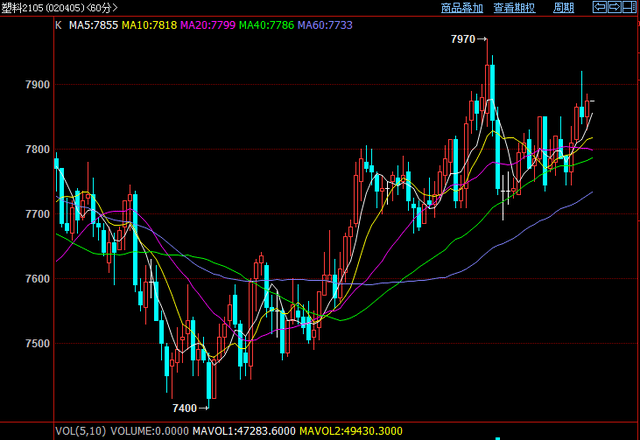Click the MAVOL2:49430.3000 value
The height and width of the screenshot is (440, 640).
tap(351, 431)
